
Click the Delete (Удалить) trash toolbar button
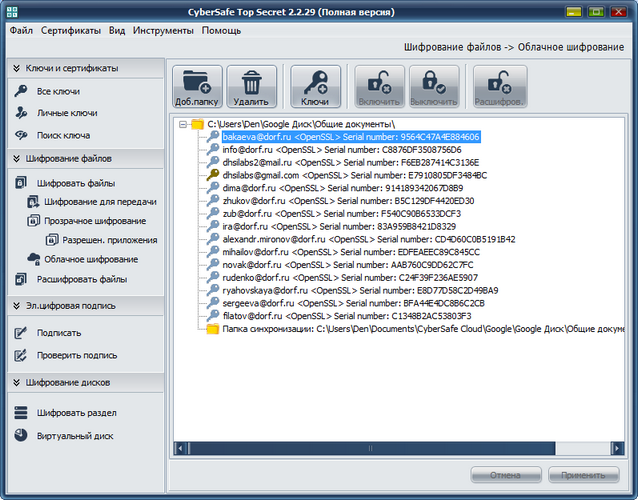(x=251, y=87)
